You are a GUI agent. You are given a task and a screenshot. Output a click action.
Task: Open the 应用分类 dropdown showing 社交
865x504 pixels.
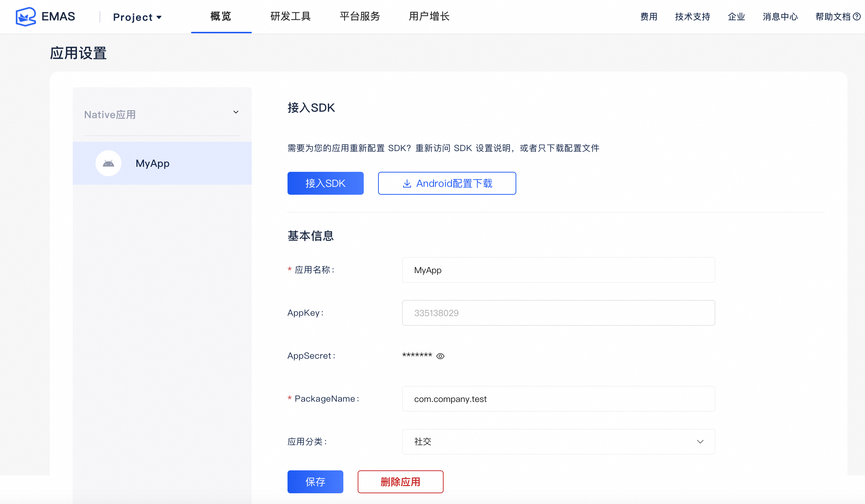point(559,442)
